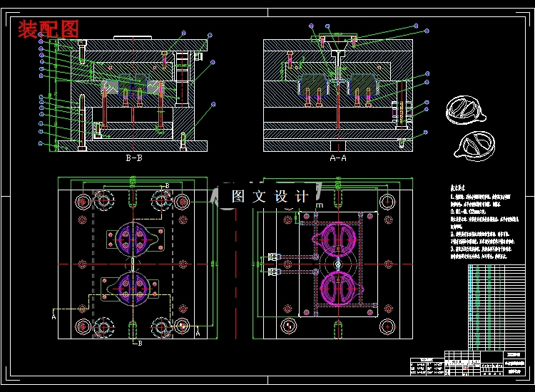Click the upper 3D part isometric thumbnail
Image resolution: width=535 pixels, height=392 pixels.
click(x=466, y=110)
